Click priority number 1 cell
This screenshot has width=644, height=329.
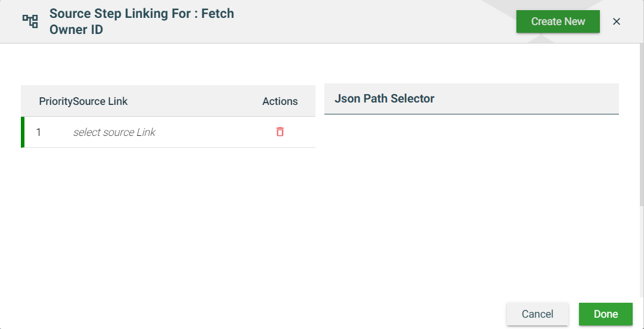coord(39,132)
